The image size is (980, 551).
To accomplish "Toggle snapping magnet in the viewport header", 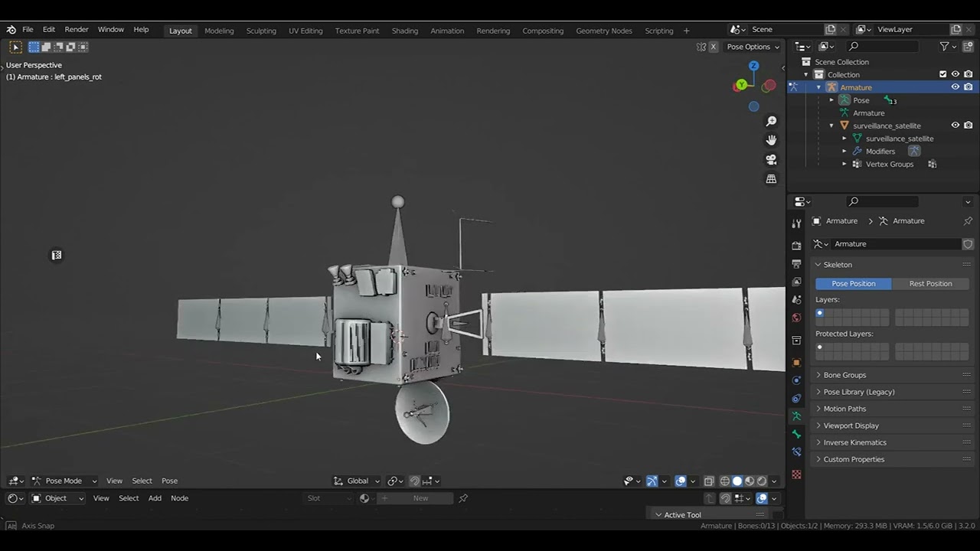I will (414, 481).
